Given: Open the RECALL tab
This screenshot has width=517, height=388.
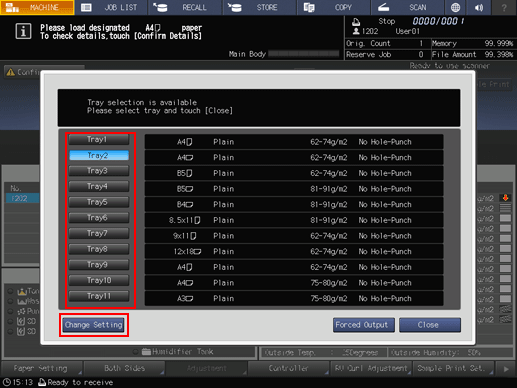Looking at the screenshot, I should 185,7.
